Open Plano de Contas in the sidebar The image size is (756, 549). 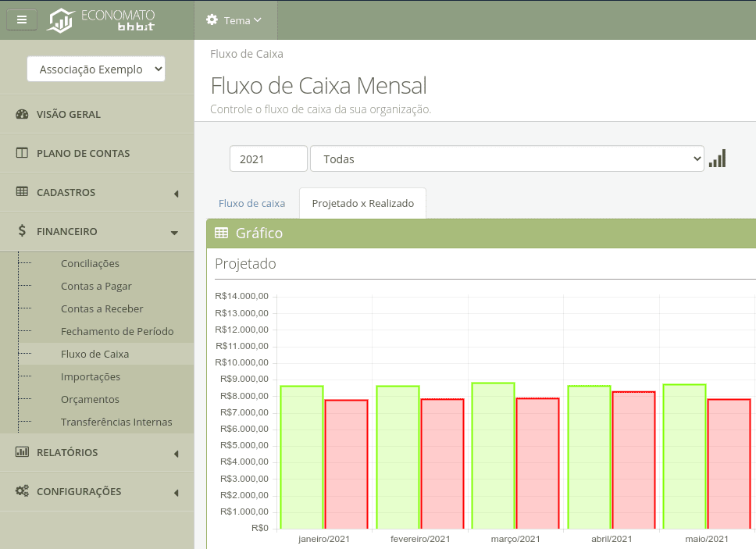pyautogui.click(x=97, y=153)
